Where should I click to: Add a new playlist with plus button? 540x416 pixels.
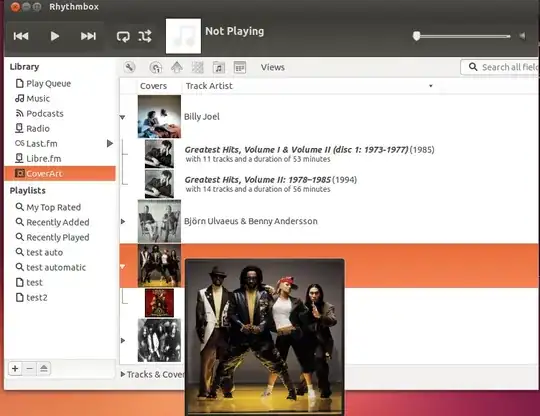point(15,368)
